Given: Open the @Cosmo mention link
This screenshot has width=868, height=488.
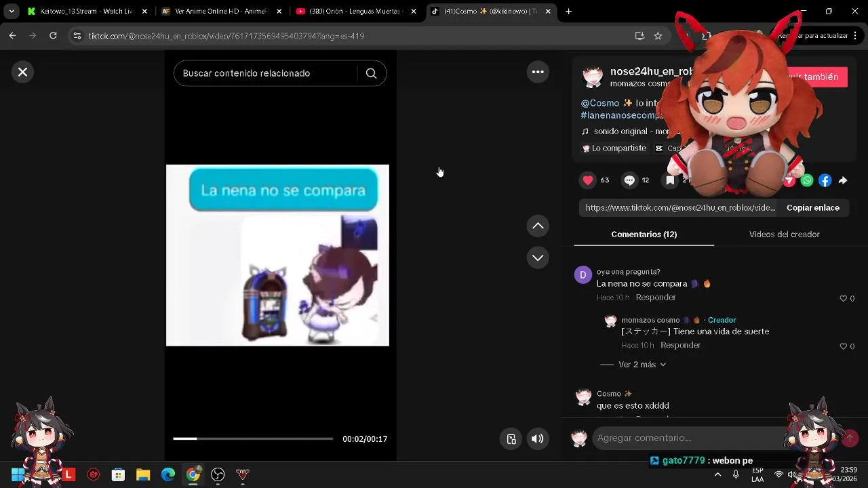Looking at the screenshot, I should pos(600,103).
